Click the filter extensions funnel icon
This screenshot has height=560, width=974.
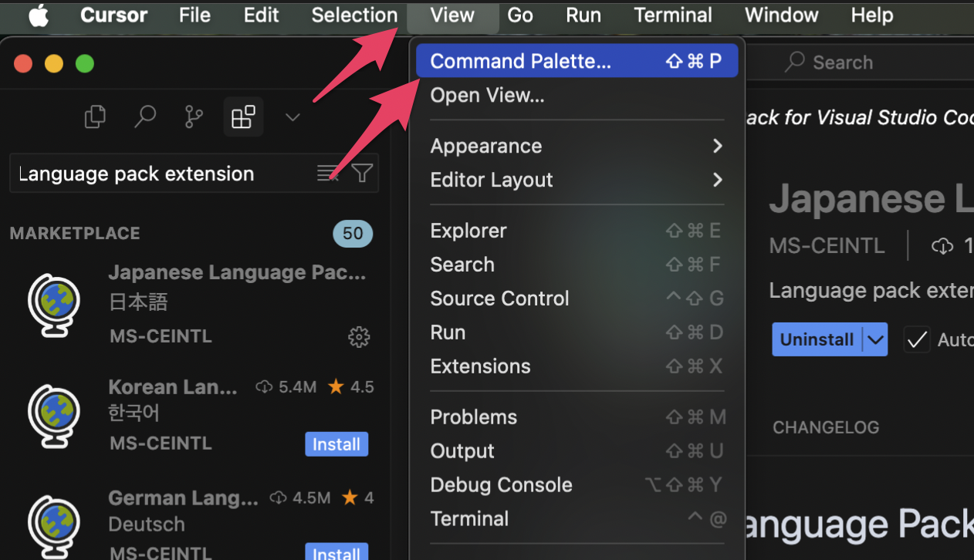[362, 174]
